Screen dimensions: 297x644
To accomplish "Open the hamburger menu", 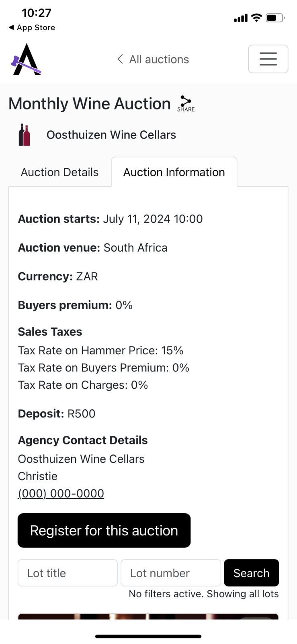I will pos(268,59).
